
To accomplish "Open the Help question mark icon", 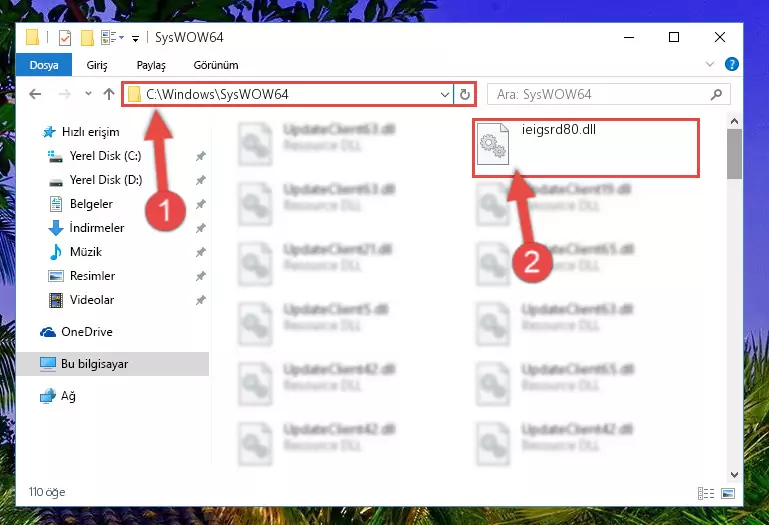I will [731, 64].
